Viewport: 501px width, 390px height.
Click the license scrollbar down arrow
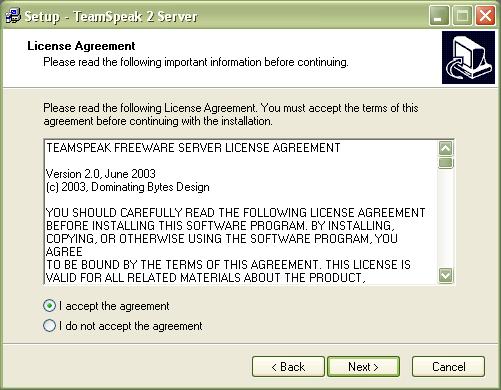(446, 276)
